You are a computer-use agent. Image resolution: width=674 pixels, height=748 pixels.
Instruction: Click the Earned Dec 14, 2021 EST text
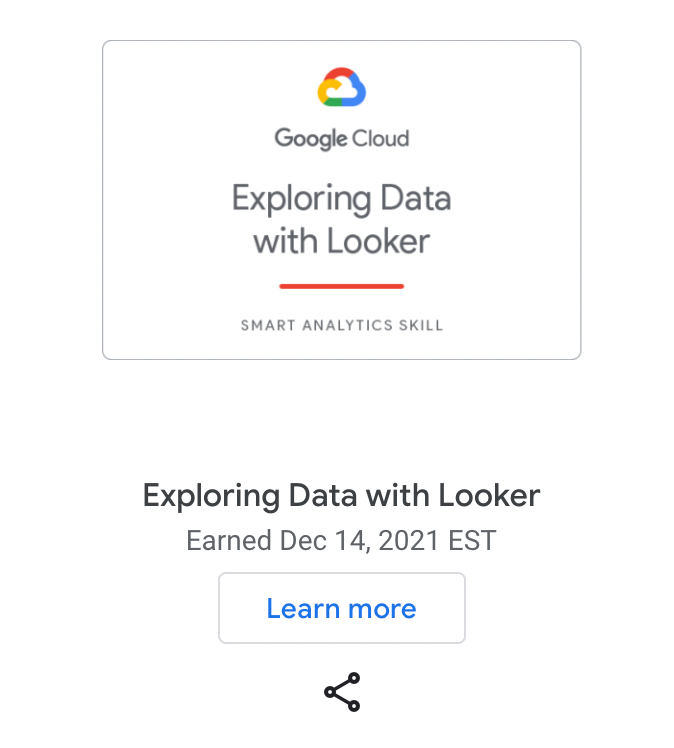click(342, 540)
